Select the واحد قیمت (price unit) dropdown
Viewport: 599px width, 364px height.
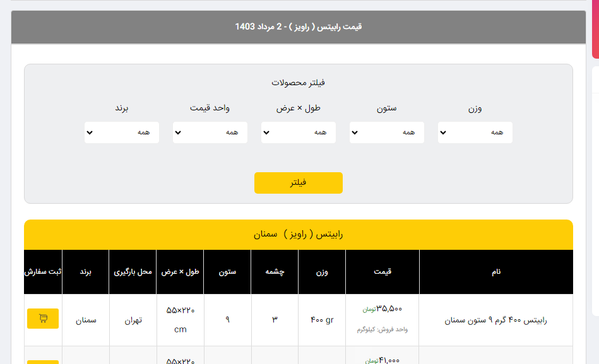click(210, 132)
